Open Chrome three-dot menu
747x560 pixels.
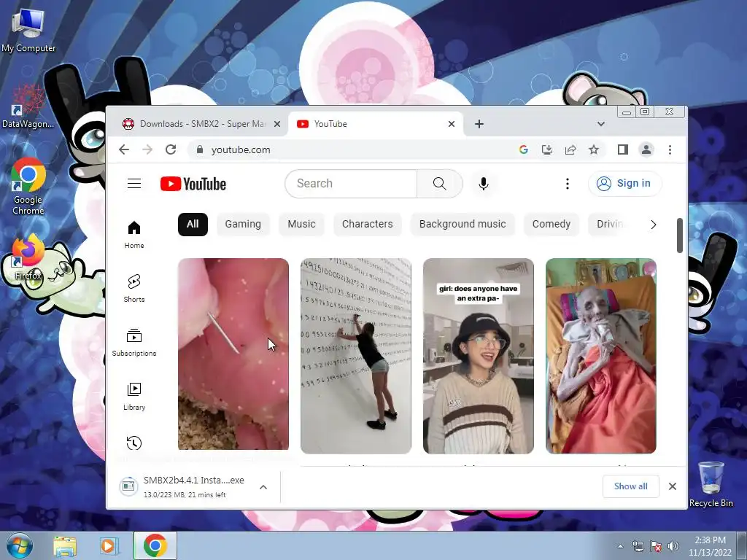[670, 149]
